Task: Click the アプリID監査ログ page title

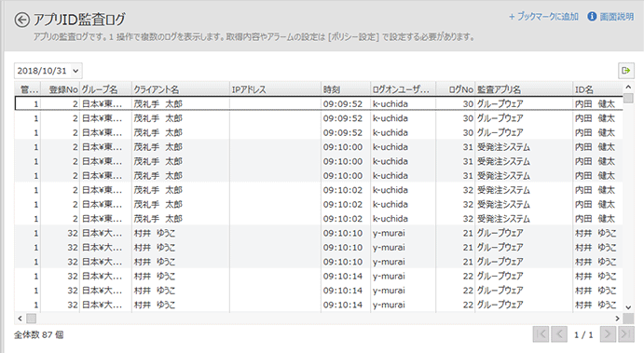Action: (x=79, y=20)
